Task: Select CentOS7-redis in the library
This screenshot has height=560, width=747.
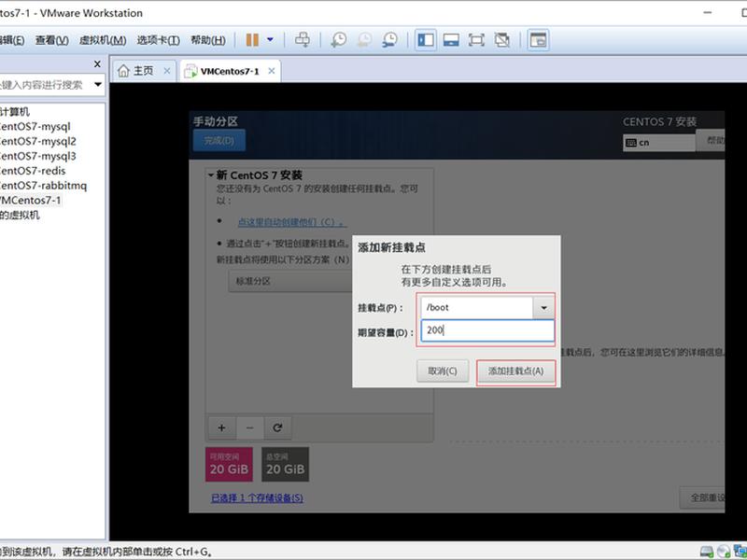Action: pos(33,171)
